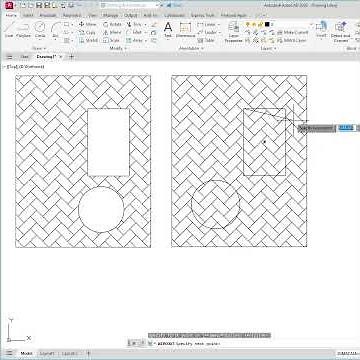Select the Line tool

pyautogui.click(x=9, y=30)
